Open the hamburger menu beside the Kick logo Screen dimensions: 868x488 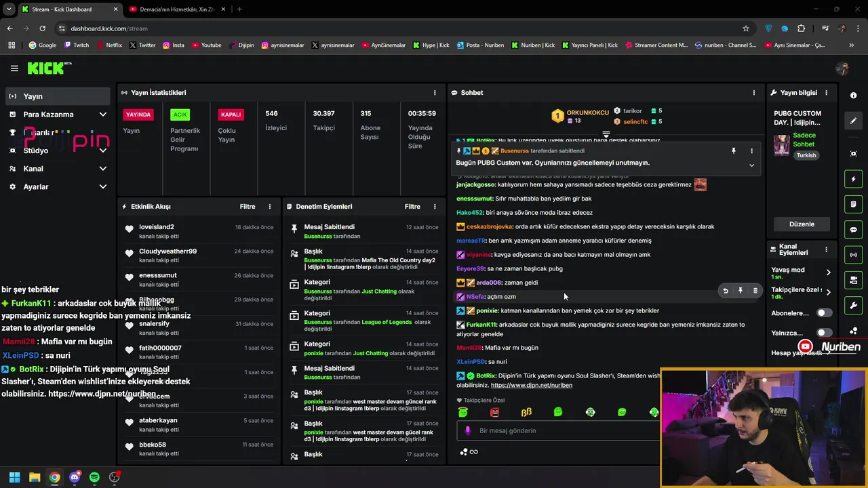pyautogui.click(x=14, y=68)
